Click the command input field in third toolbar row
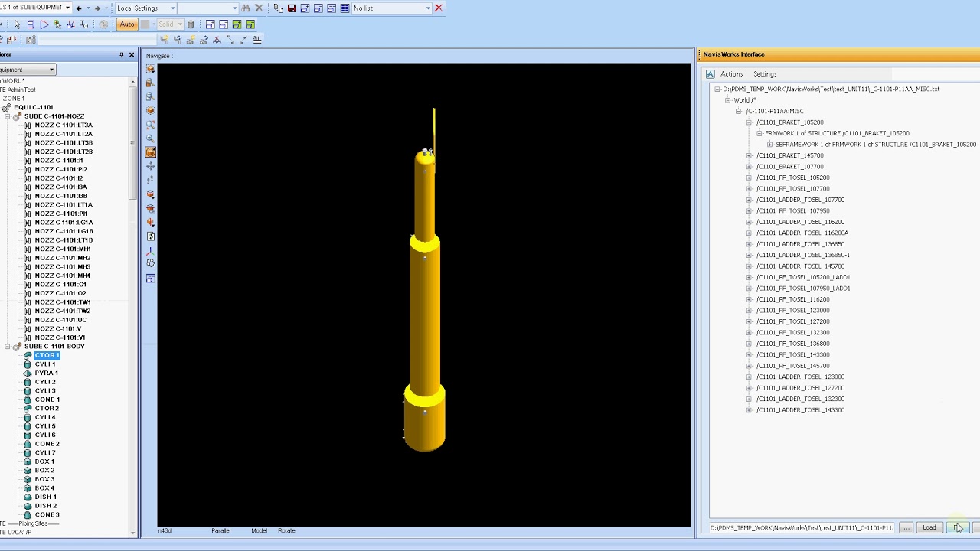Image resolution: width=980 pixels, height=551 pixels. pyautogui.click(x=96, y=40)
